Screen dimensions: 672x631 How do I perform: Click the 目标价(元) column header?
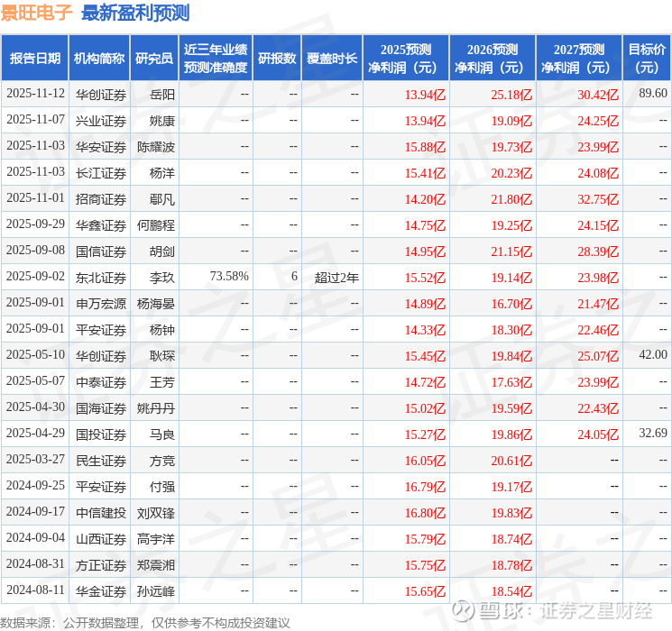click(x=647, y=59)
